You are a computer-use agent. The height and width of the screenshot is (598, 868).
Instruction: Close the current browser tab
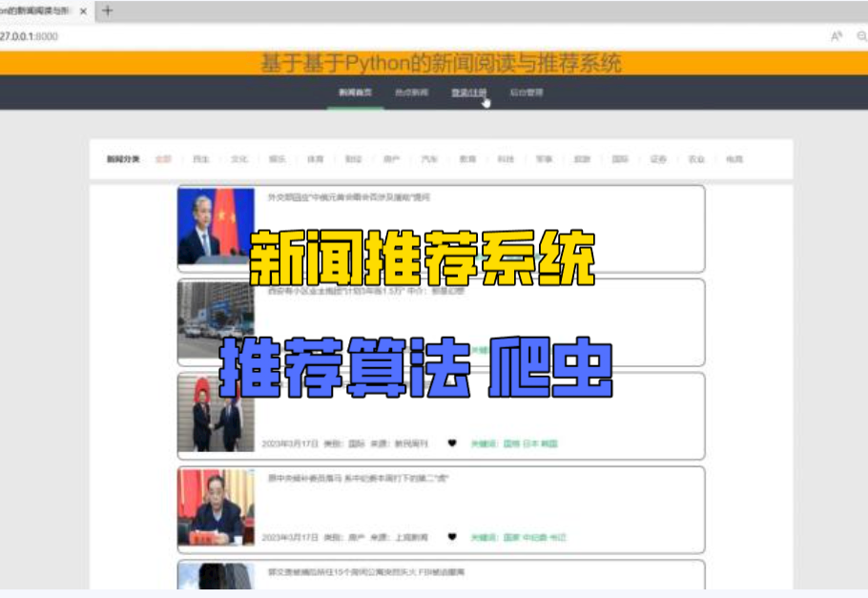click(x=84, y=10)
